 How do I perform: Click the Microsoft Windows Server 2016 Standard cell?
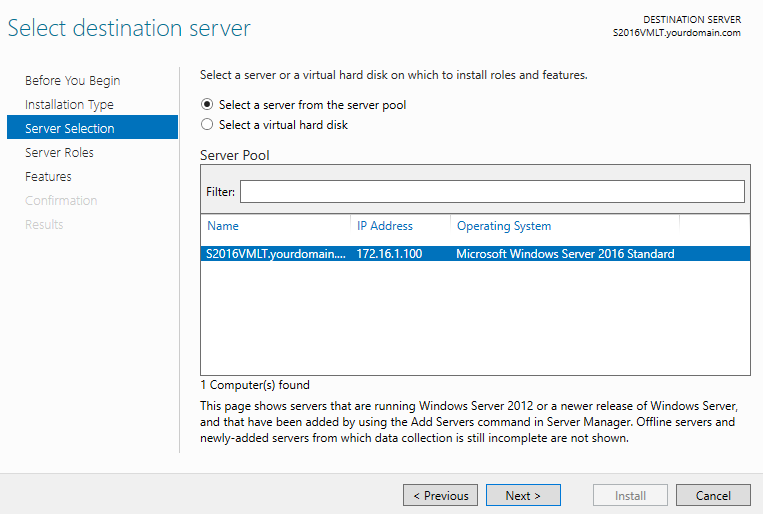pos(565,254)
